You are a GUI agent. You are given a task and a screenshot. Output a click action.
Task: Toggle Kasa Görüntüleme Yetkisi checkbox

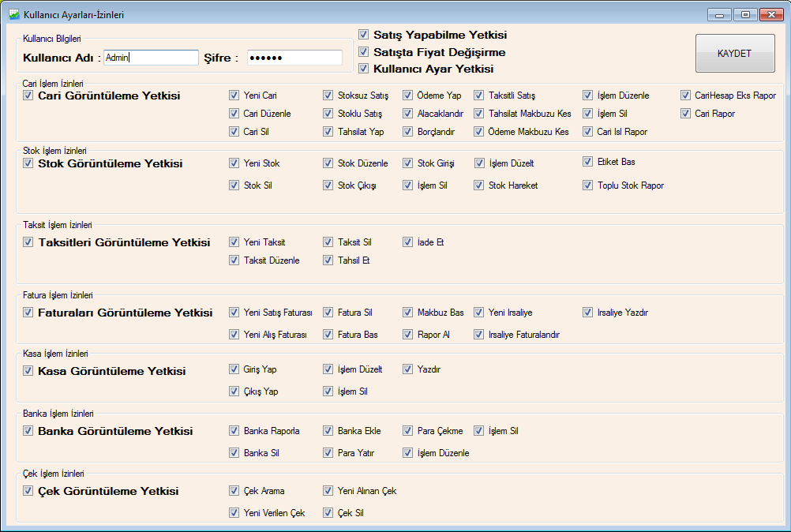click(28, 371)
